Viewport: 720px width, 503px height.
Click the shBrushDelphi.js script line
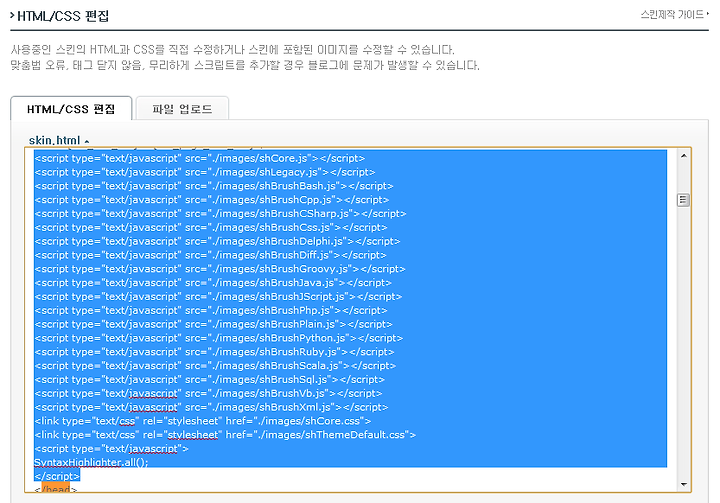click(x=217, y=241)
